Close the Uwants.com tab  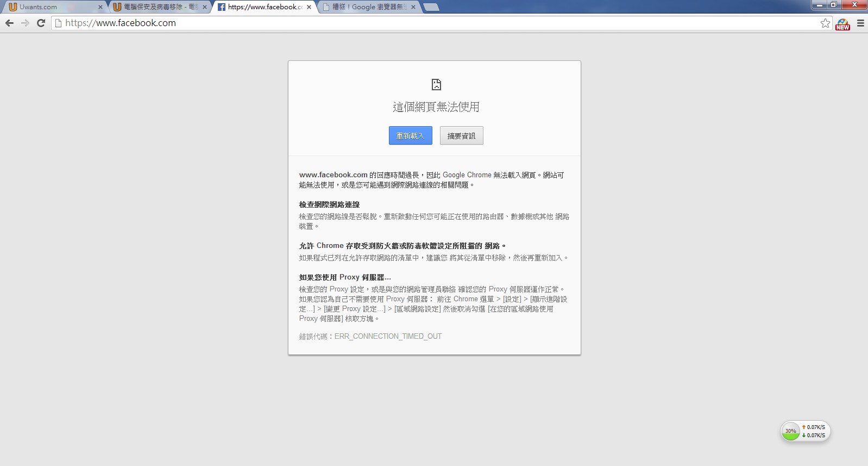point(100,7)
